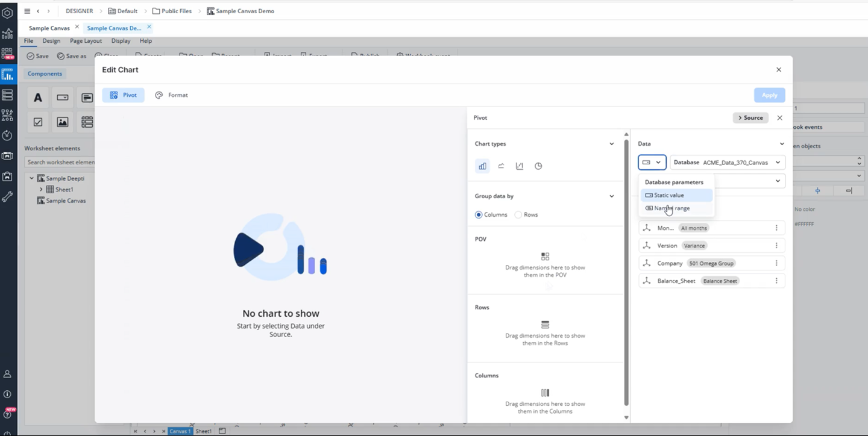Collapse the Chart types section

click(611, 144)
